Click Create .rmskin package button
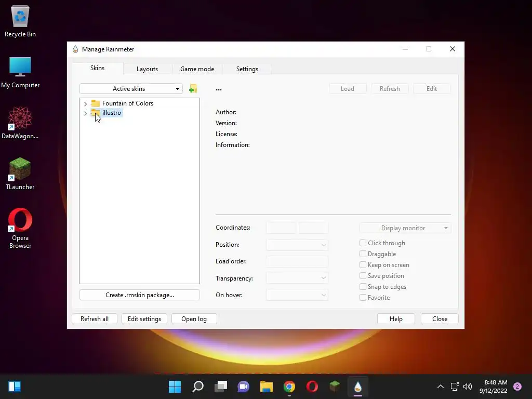 pos(139,295)
